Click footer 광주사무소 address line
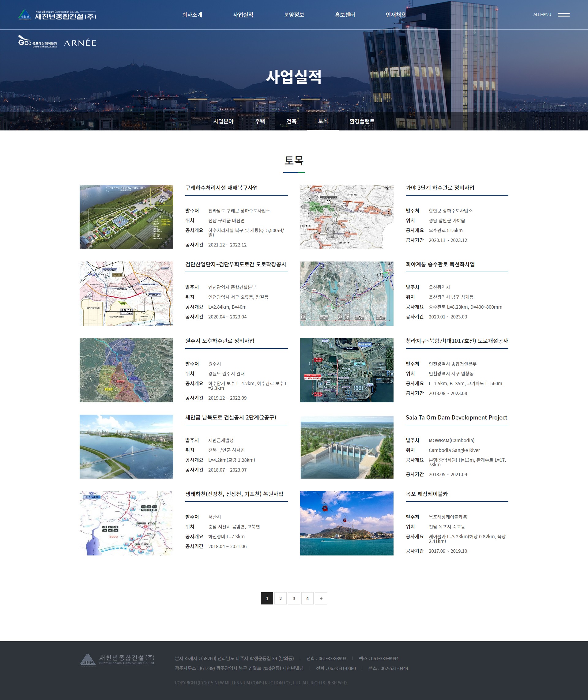 (239, 668)
